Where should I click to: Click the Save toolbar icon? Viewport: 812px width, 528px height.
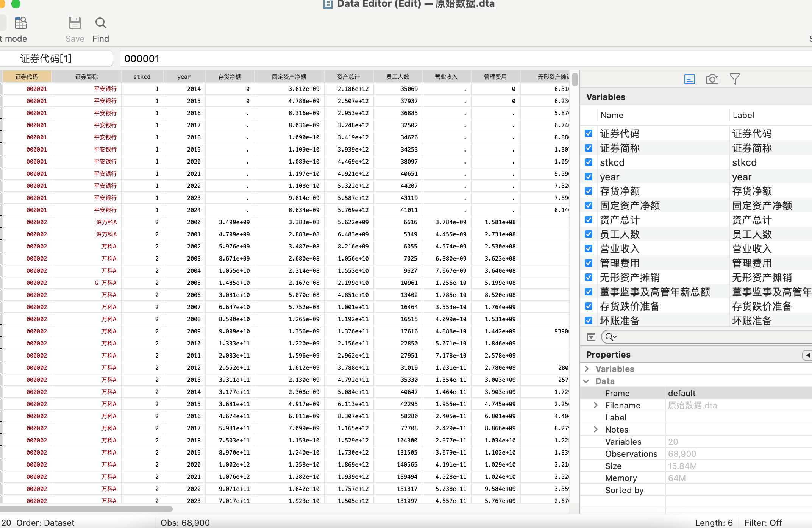pyautogui.click(x=75, y=23)
